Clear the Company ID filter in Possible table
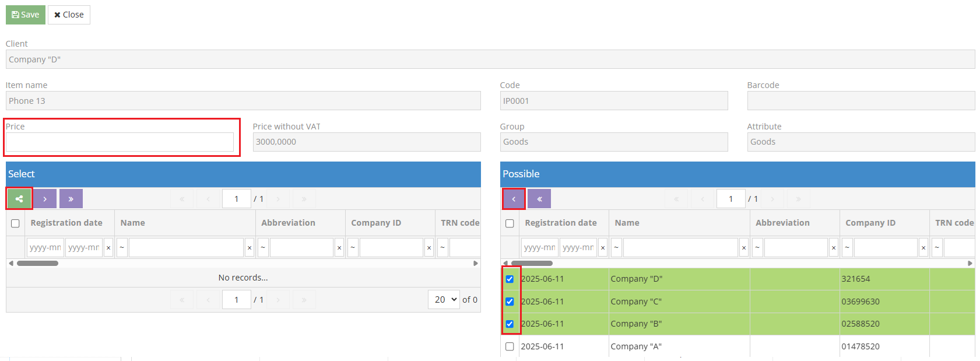 point(923,248)
